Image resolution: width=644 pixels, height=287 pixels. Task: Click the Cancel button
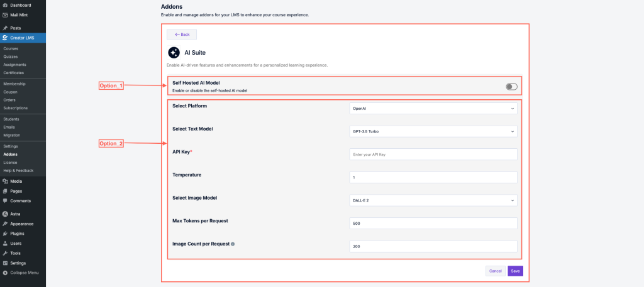(495, 271)
